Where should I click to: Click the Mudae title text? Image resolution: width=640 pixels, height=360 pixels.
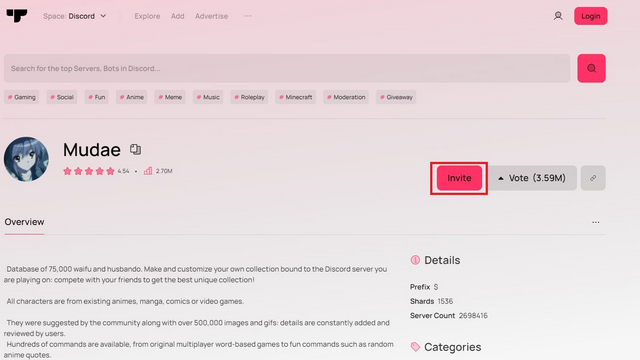click(x=92, y=150)
